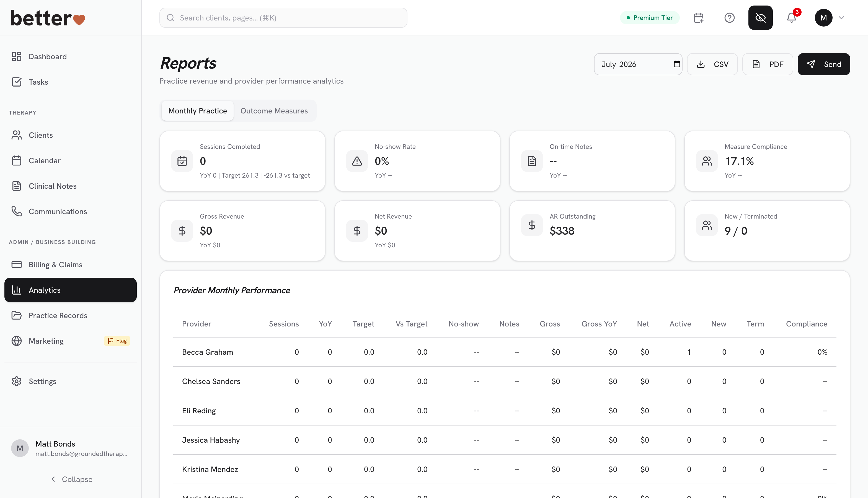This screenshot has height=498, width=868.
Task: Click Becca Graham's 0% compliance cell
Action: (822, 352)
